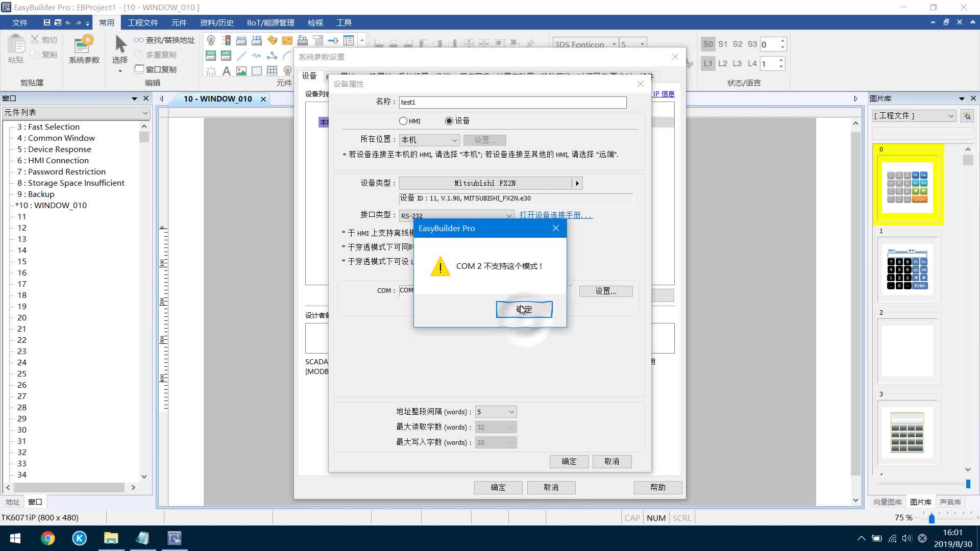Select the bit lamp object icon
980x551 pixels.
click(x=211, y=40)
